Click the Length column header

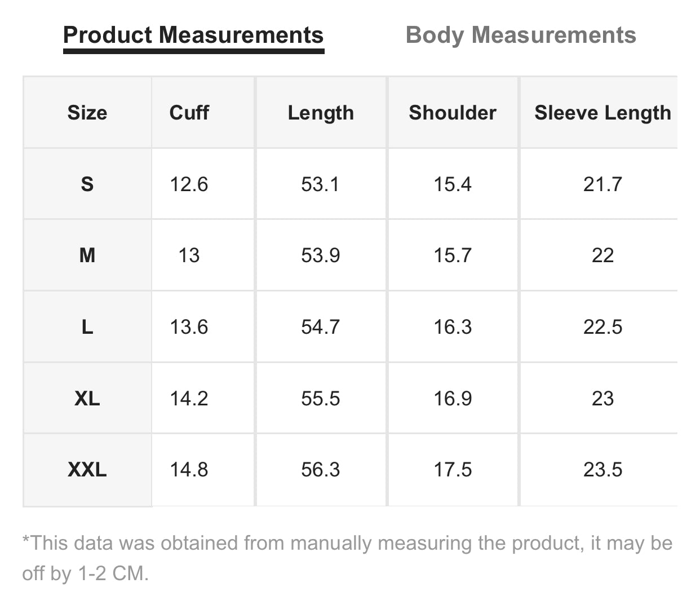[321, 113]
